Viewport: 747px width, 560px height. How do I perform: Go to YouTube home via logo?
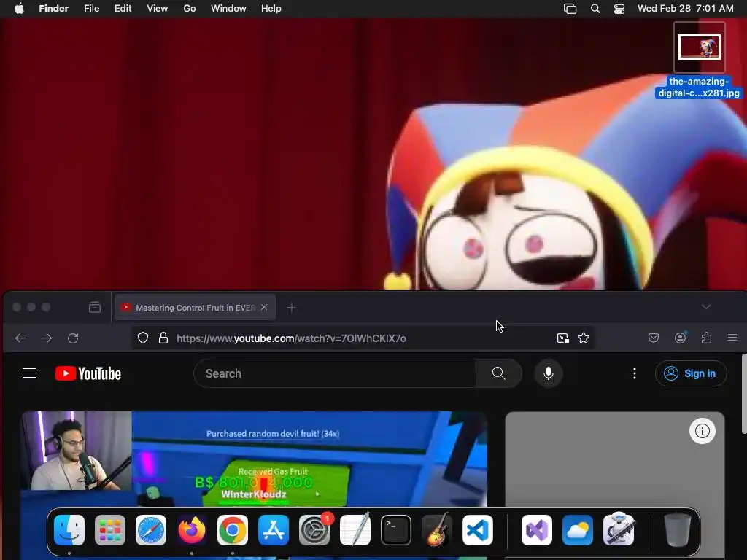click(x=88, y=373)
